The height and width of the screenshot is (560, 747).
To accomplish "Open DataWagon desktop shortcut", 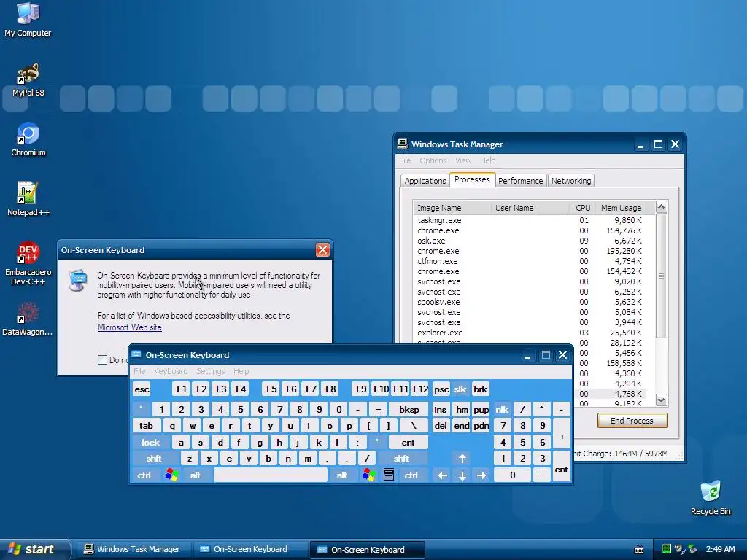I will (27, 319).
